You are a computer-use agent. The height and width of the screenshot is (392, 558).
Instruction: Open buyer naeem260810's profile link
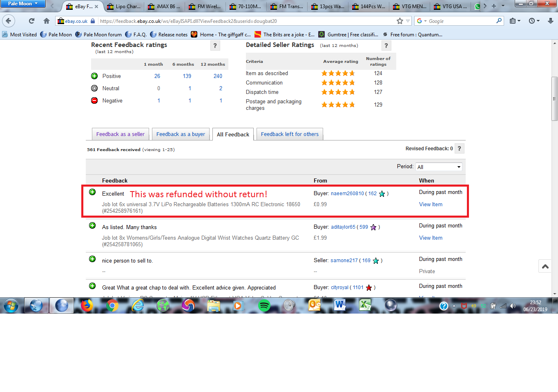click(347, 194)
